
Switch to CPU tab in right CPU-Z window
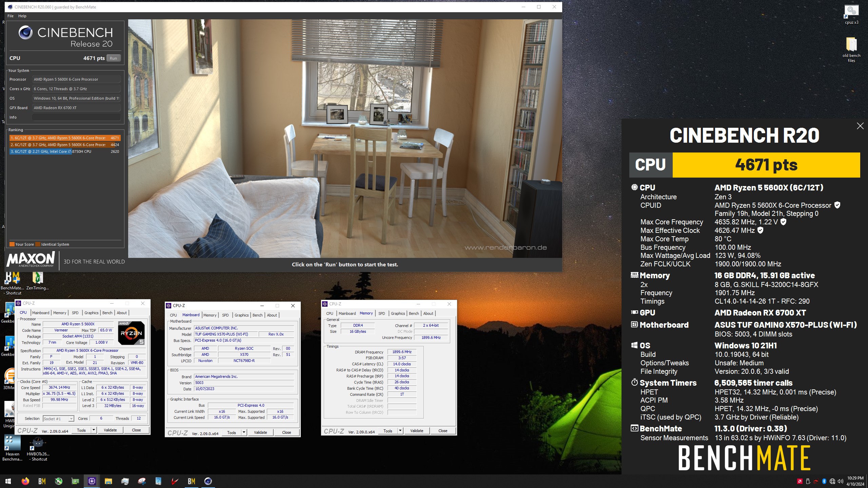pyautogui.click(x=330, y=313)
